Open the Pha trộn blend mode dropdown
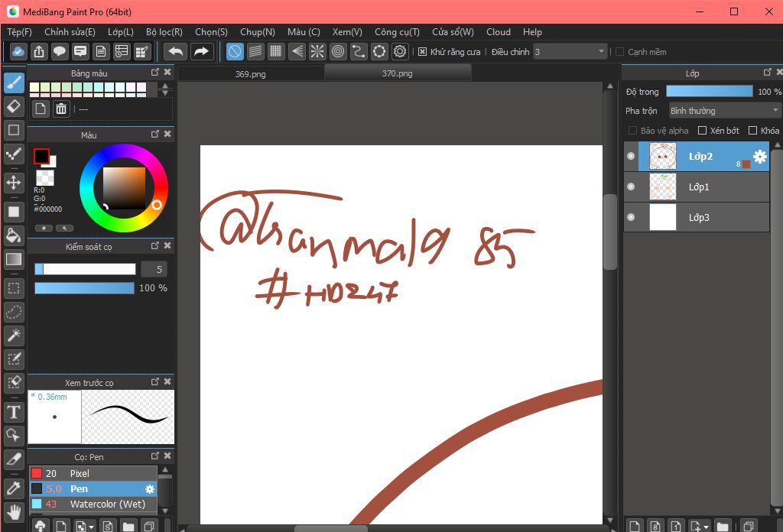Viewport: 783px width, 532px height. (x=724, y=111)
